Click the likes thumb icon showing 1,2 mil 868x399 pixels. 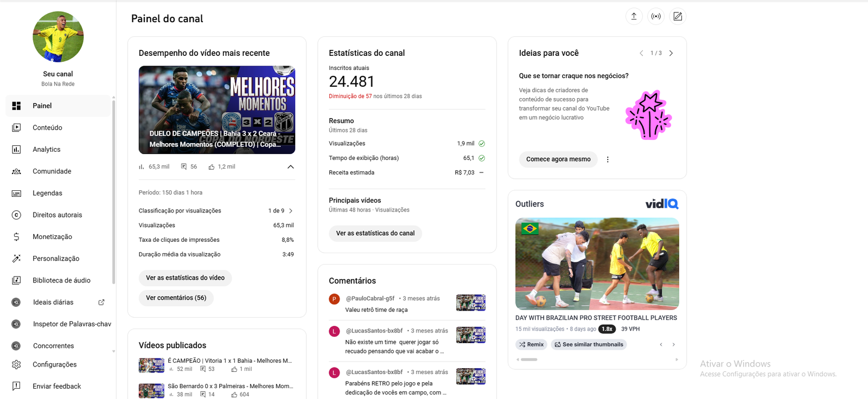point(212,167)
